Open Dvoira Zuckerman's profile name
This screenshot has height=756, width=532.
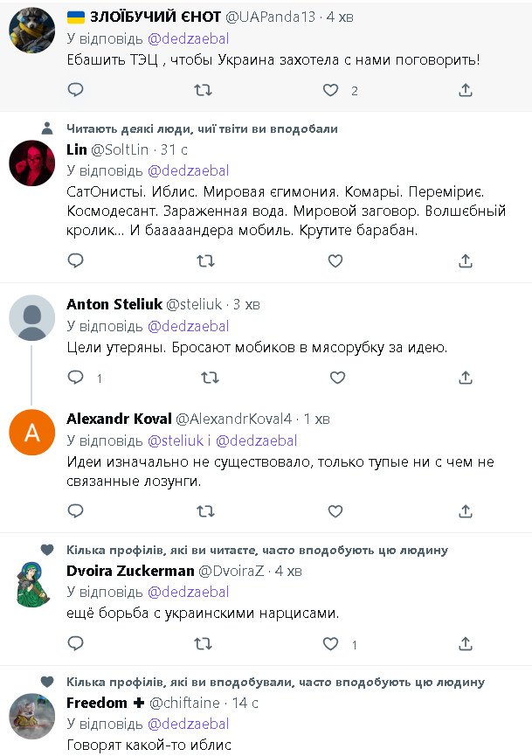[128, 571]
